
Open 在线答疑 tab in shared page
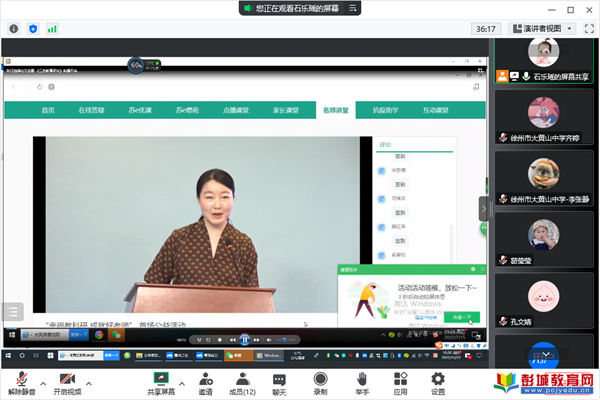pyautogui.click(x=91, y=110)
